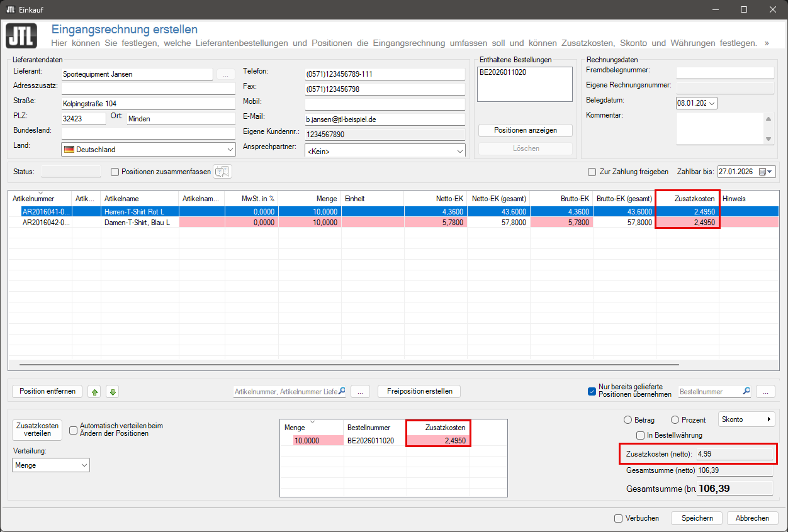Click Freiposition erstellen button
The height and width of the screenshot is (532, 788).
click(419, 391)
